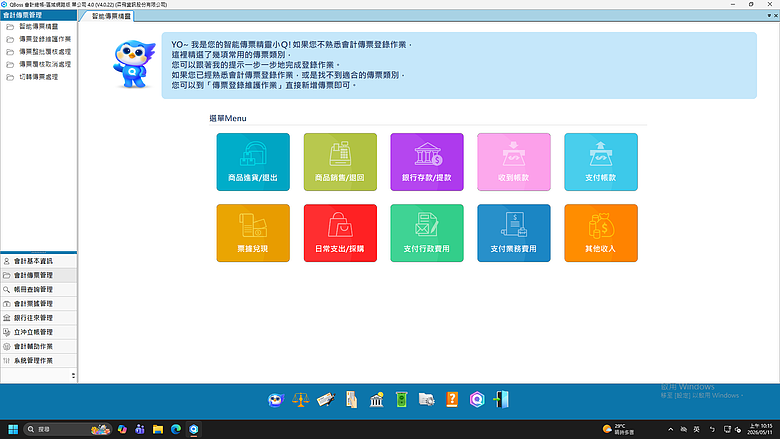Select the 立沖立帳管理 module

coord(39,332)
